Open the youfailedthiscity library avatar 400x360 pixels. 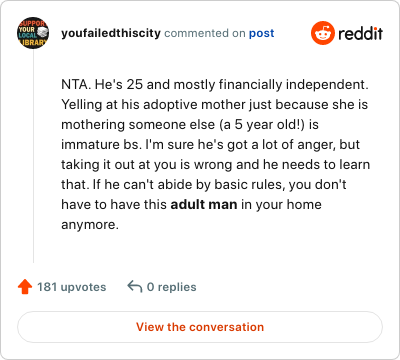[33, 33]
